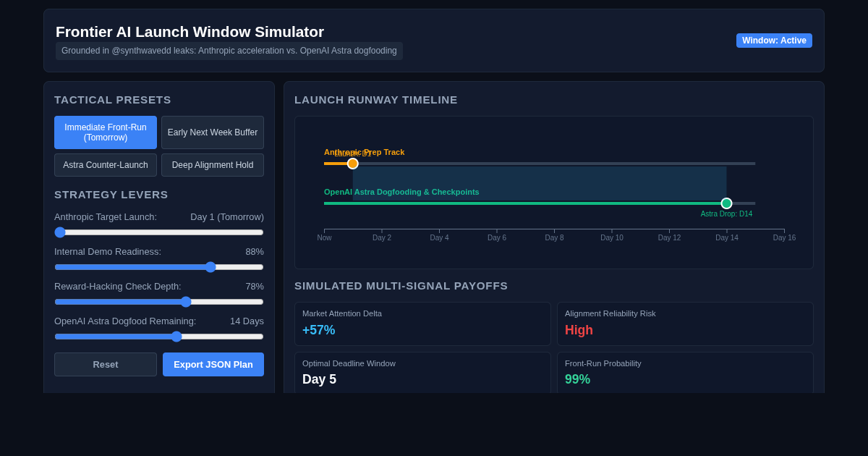Click the Strategy Levers heading
Viewport: 868px width, 456px height.
coord(111,195)
